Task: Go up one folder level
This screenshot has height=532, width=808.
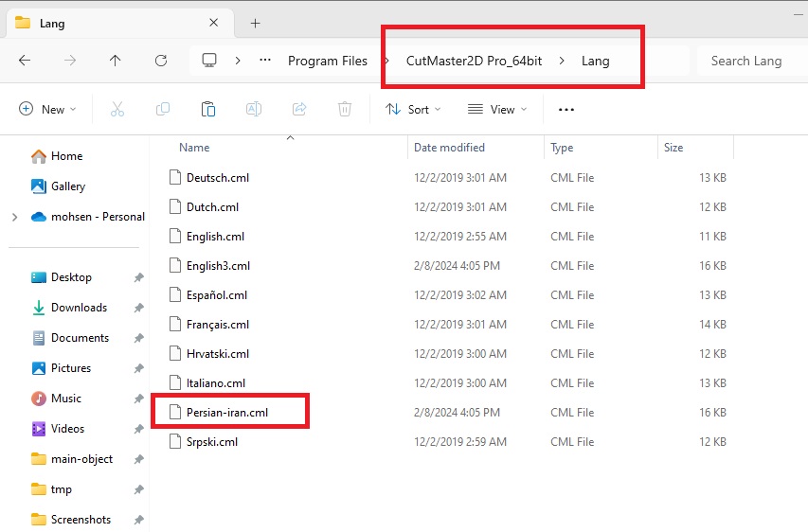Action: click(x=115, y=61)
